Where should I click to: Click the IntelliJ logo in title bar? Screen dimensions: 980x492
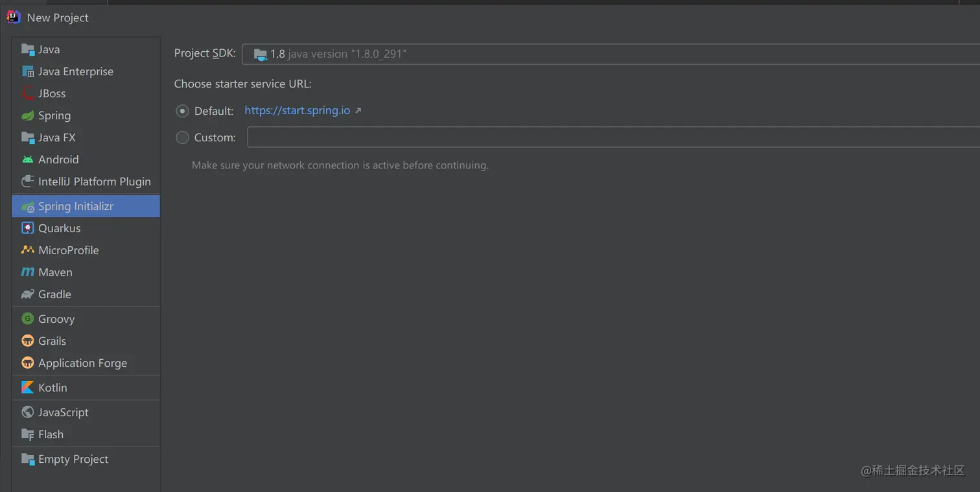(x=14, y=18)
